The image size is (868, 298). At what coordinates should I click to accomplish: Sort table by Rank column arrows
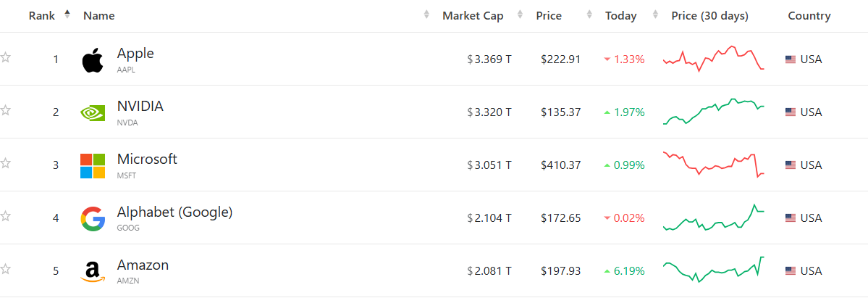[67, 15]
